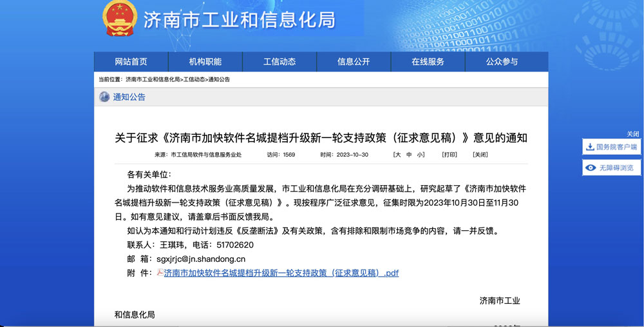Set article font size to 大
Image resolution: width=644 pixels, height=327 pixels.
pos(398,155)
